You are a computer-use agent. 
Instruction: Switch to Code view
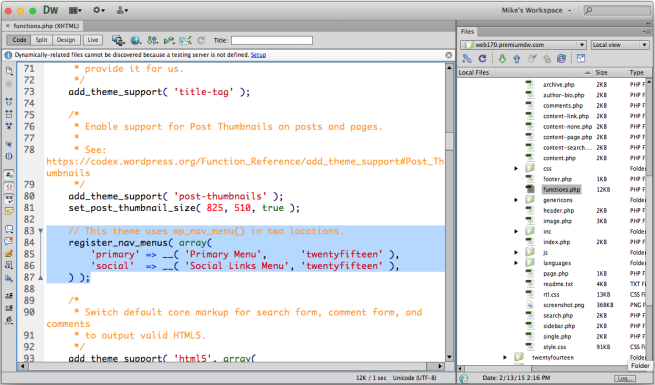[x=19, y=40]
